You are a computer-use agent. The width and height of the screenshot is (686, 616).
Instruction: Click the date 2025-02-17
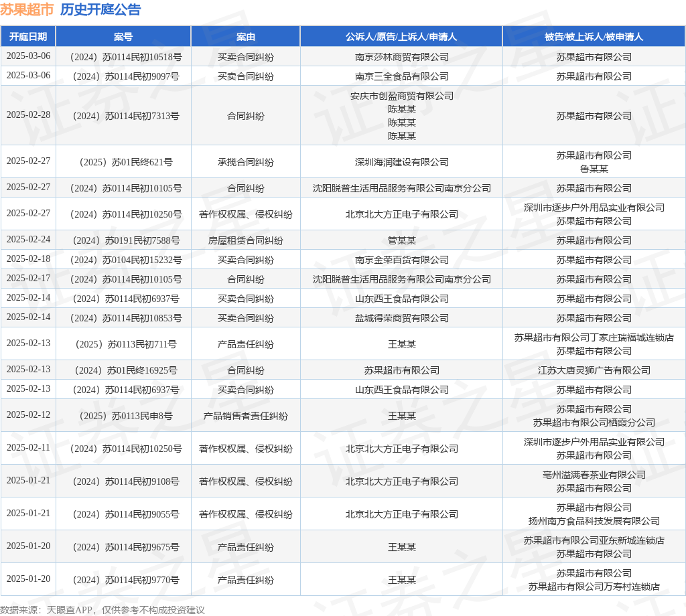[28, 278]
